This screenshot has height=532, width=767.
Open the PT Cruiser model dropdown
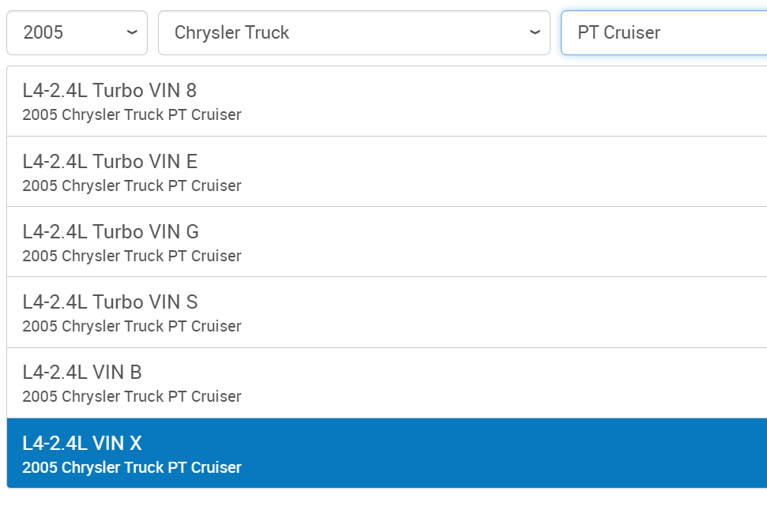[x=664, y=32]
